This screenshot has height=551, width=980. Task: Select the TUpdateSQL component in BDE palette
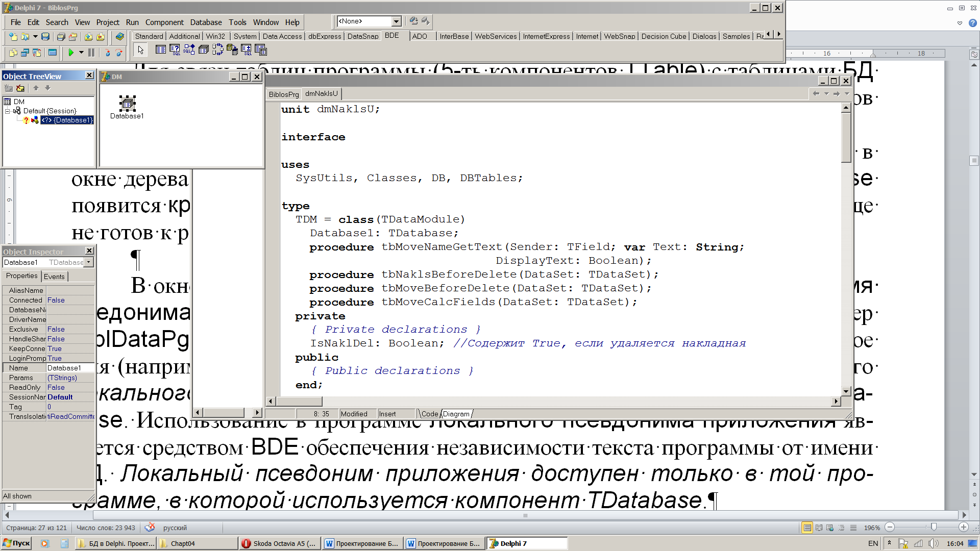click(247, 49)
